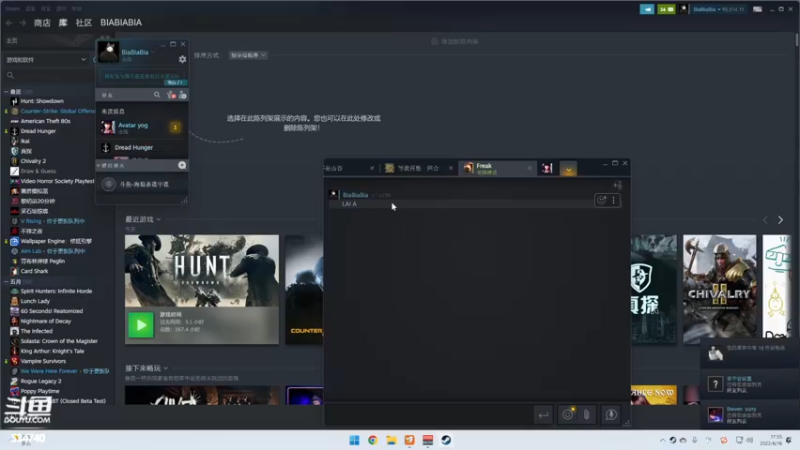Open the Steven curry friend notification toast

coord(749,415)
